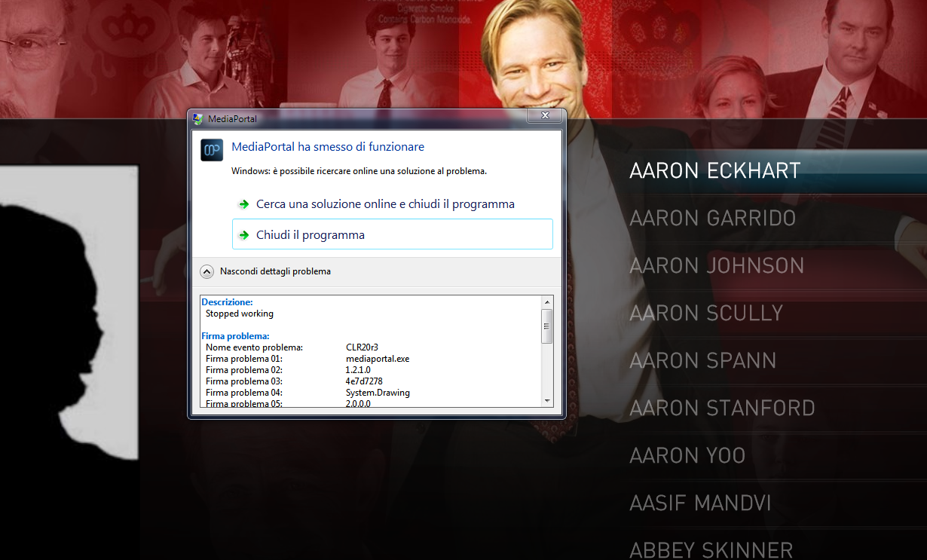Close the MediaPortal error dialog
Viewport: 927px width, 560px height.
tap(543, 116)
